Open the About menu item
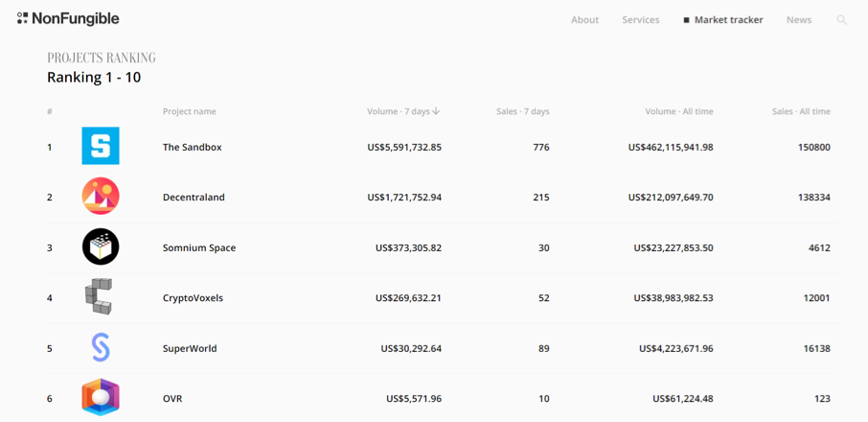 pyautogui.click(x=584, y=20)
